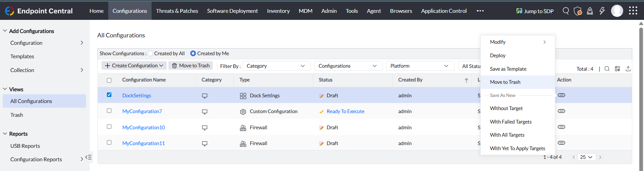This screenshot has height=171, width=644.
Task: Collapse the sidebar with the arrow icon
Action: (88, 157)
